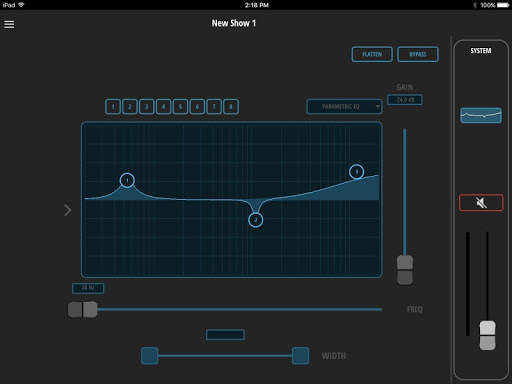This screenshot has width=512, height=384.
Task: Open the hamburger menu
Action: [x=9, y=24]
